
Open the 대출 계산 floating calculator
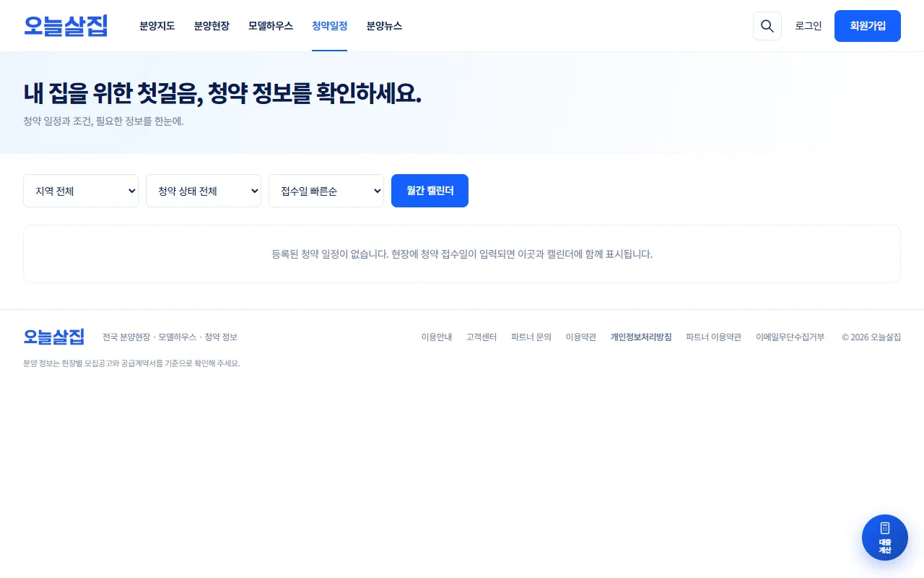(x=885, y=538)
